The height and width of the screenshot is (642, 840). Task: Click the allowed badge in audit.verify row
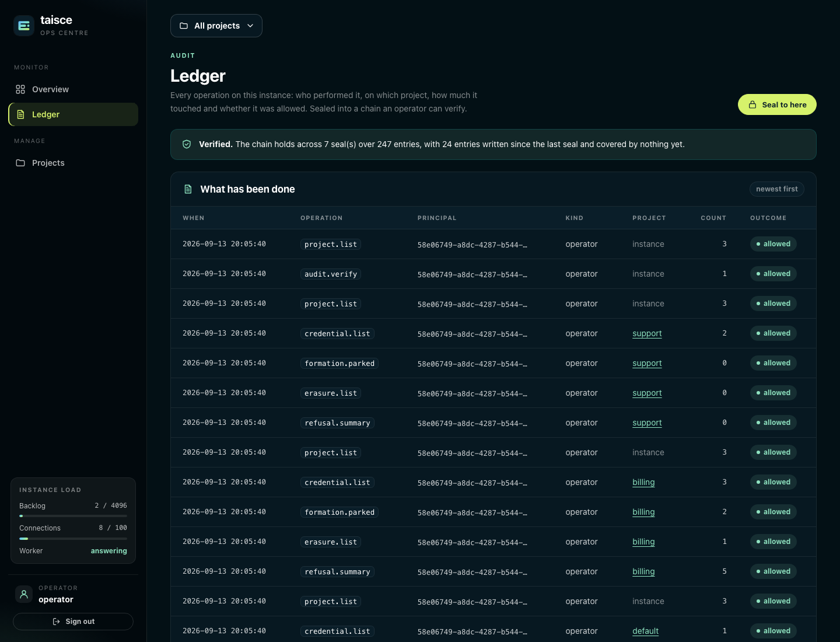point(773,274)
